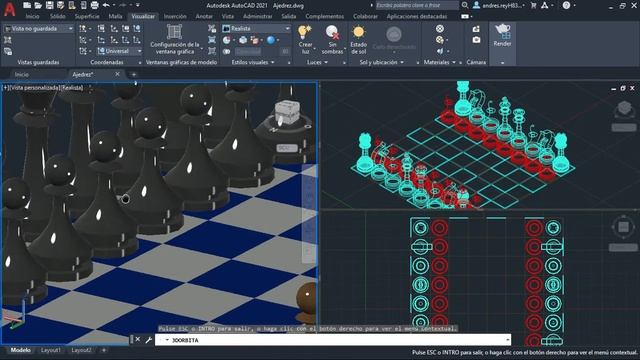640x360 pixels.
Task: Open the materials browser icon in Materiales panel
Action: (x=440, y=29)
